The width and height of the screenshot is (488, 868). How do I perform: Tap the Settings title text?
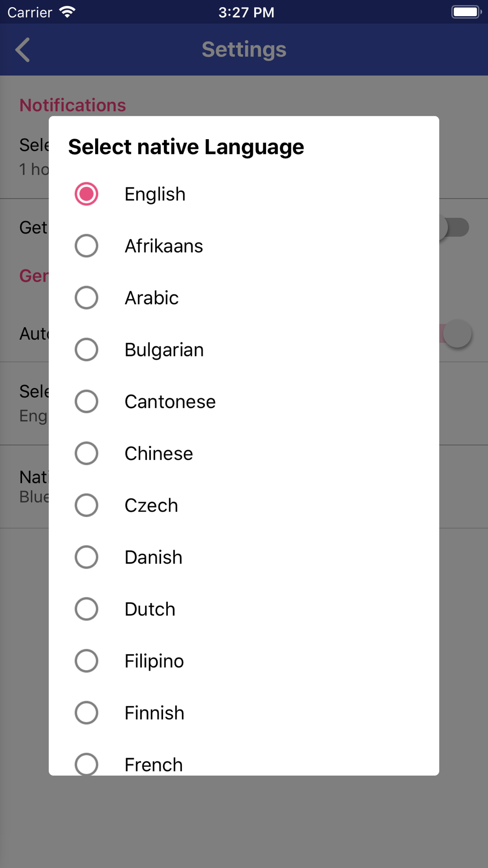tap(244, 50)
